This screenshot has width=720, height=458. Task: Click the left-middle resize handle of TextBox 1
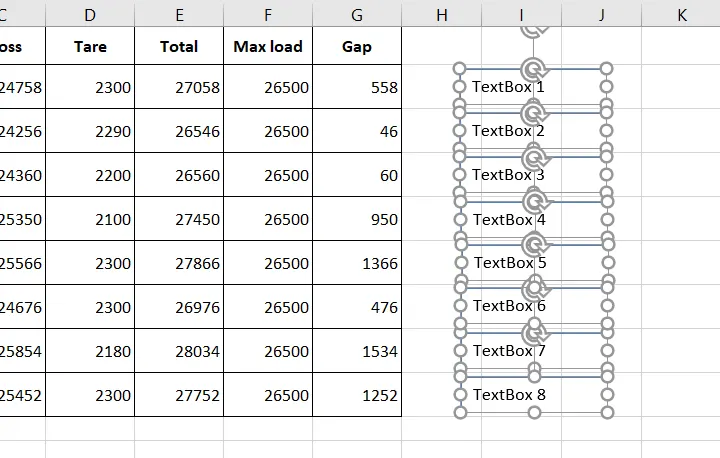tap(460, 87)
